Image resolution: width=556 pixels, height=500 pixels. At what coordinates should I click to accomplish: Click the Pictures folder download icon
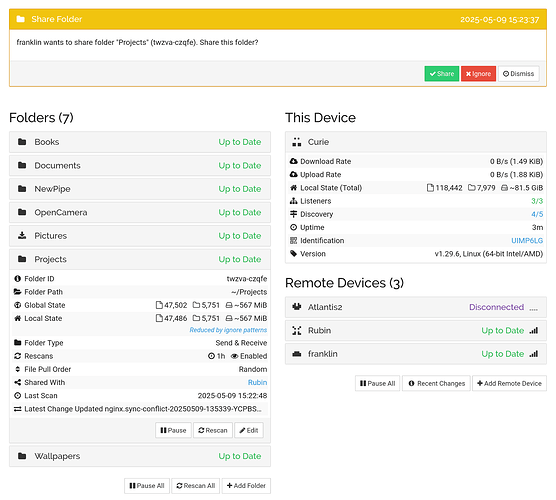(22, 235)
